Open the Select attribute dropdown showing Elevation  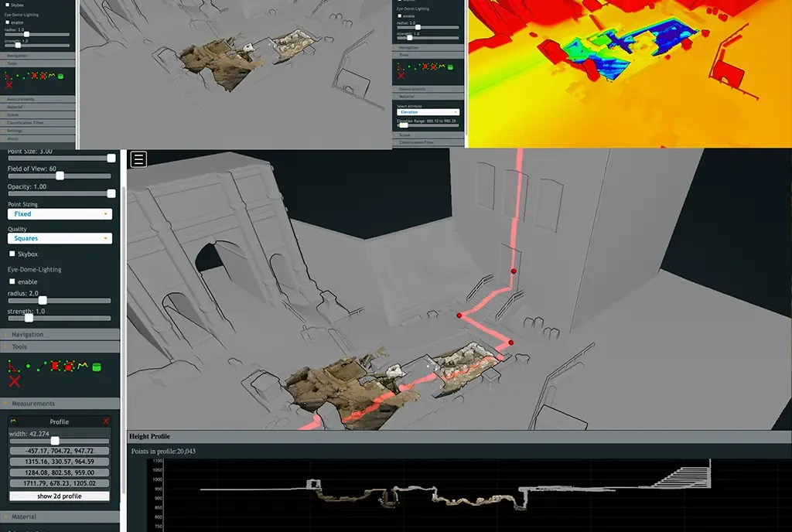[428, 112]
